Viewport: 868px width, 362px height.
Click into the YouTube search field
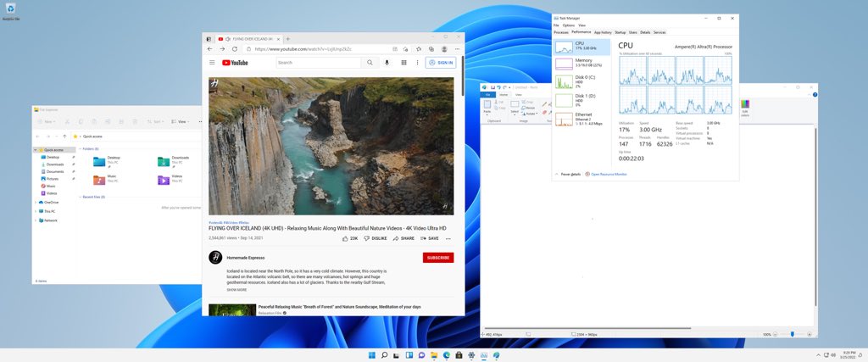[319, 63]
